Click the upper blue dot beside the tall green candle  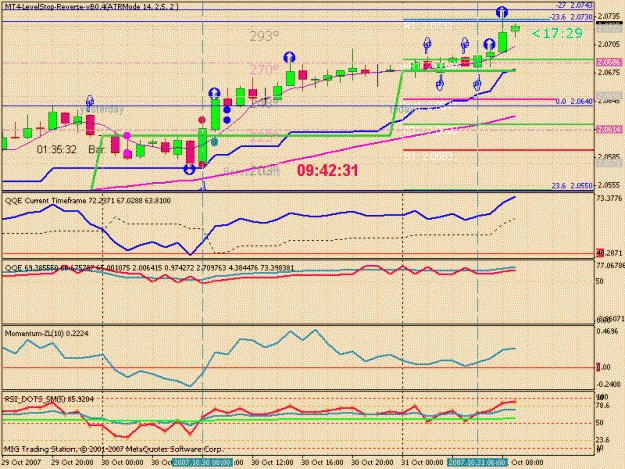[227, 110]
